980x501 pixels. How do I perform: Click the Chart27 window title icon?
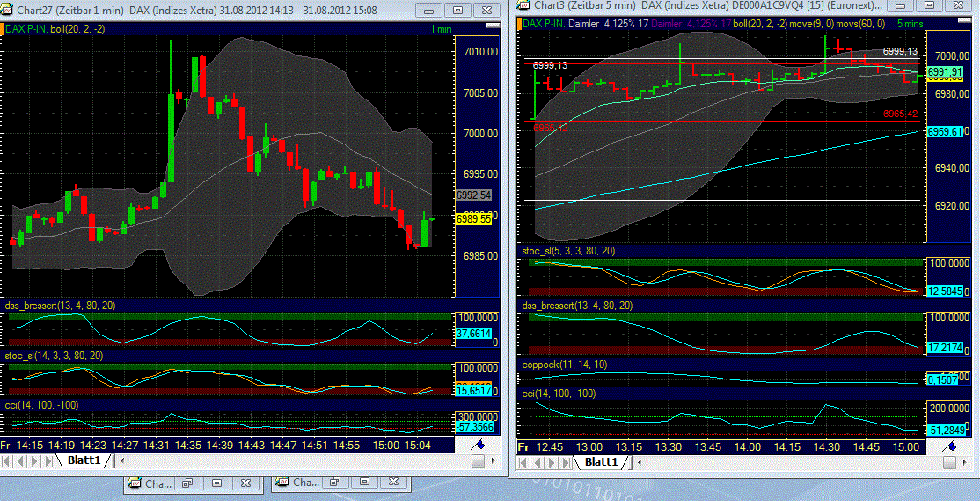[x=8, y=10]
